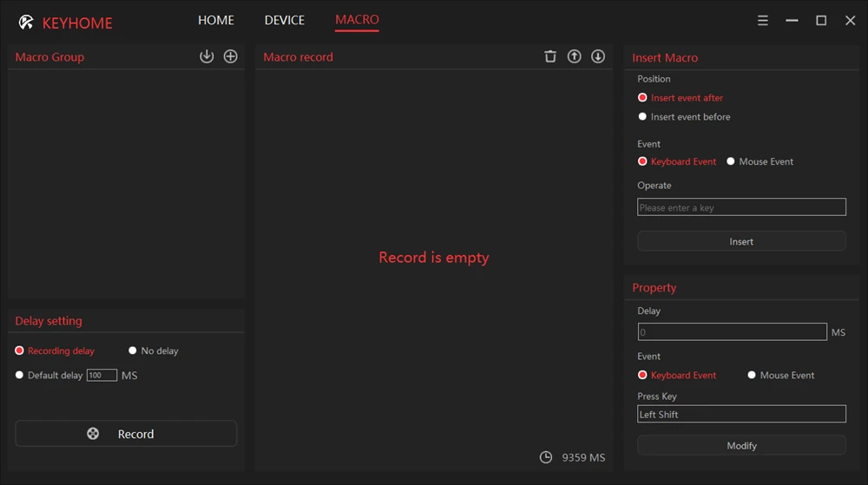Switch to the DEVICE tab
This screenshot has height=485, width=868.
click(285, 20)
